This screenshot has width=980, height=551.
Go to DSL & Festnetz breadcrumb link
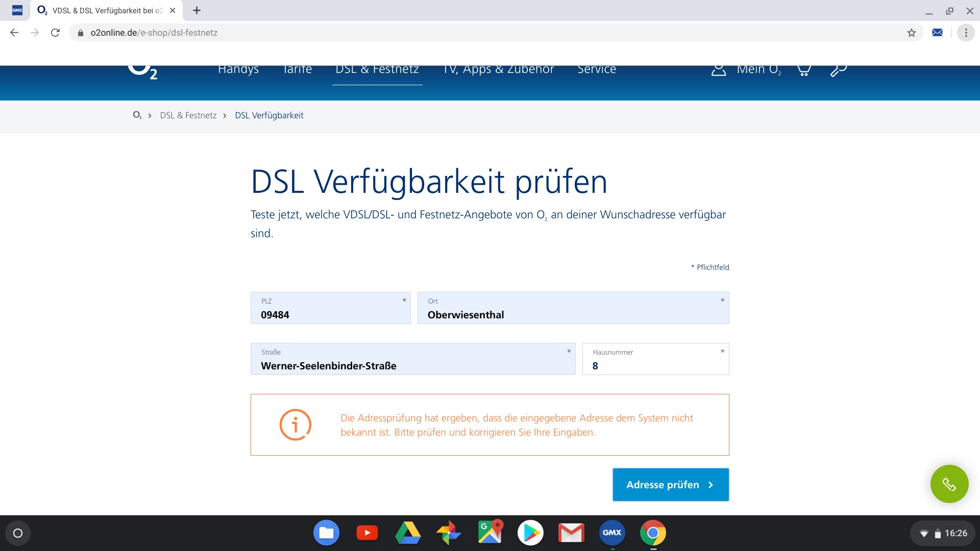pyautogui.click(x=188, y=115)
